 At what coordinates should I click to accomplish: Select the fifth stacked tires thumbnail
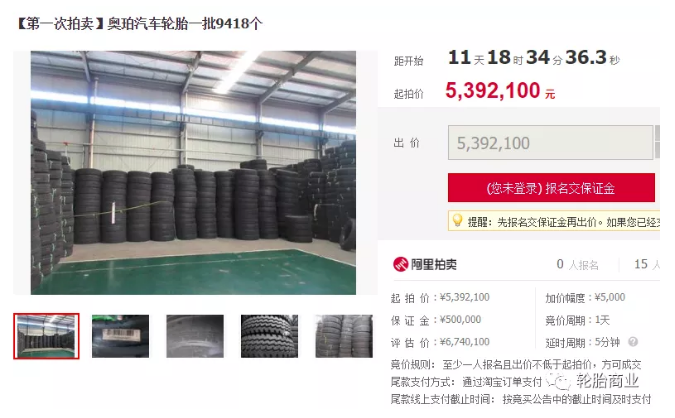(344, 336)
